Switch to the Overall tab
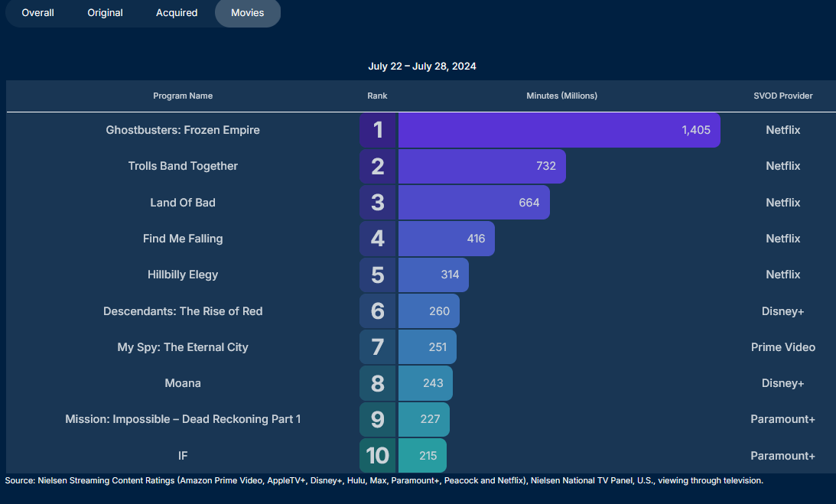Viewport: 836px width, 504px height. point(37,13)
